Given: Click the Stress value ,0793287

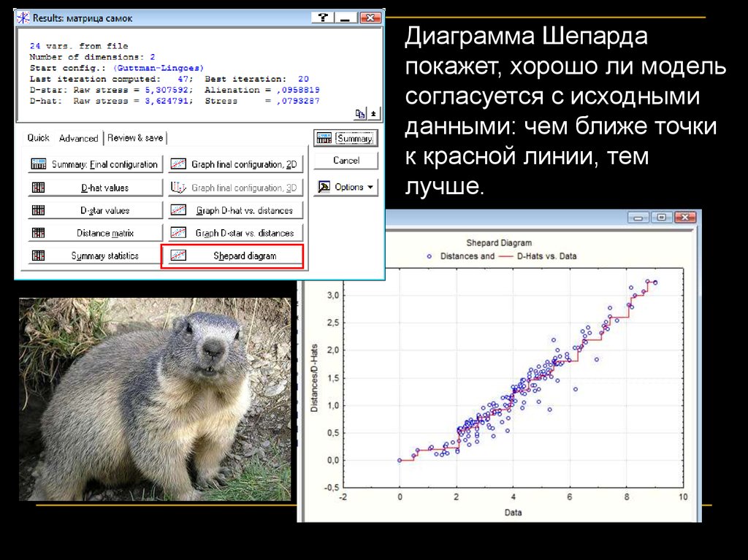Looking at the screenshot, I should [298, 101].
